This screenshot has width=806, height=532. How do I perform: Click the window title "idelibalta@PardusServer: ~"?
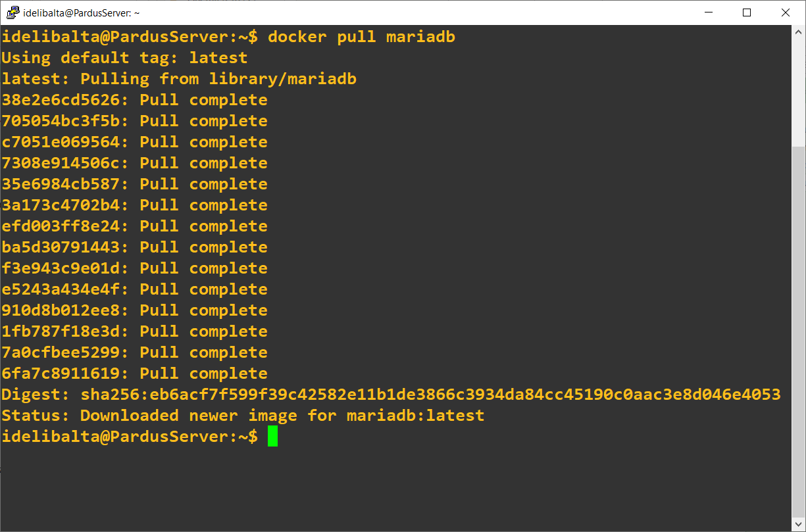click(x=82, y=12)
